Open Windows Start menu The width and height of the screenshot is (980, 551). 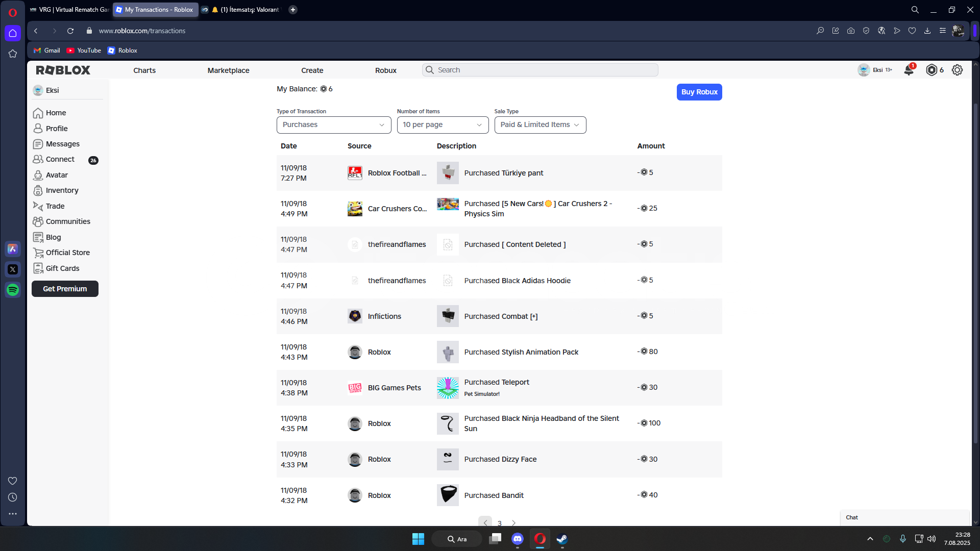(418, 539)
